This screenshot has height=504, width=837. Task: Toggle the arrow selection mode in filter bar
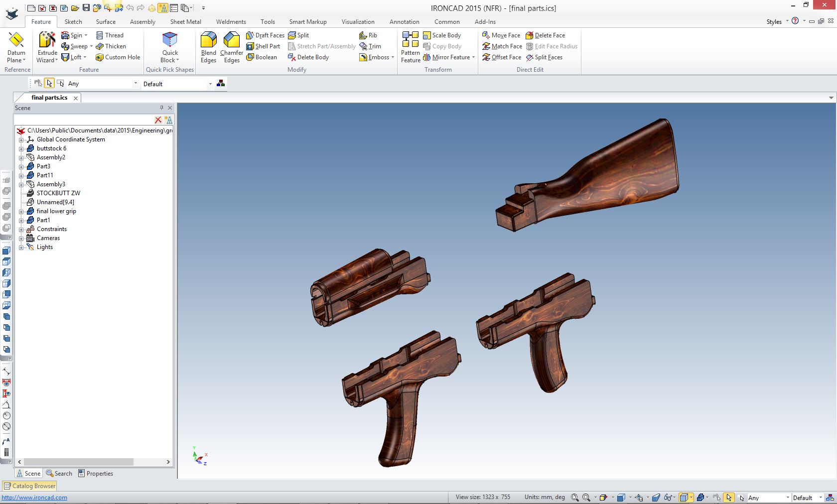[49, 84]
